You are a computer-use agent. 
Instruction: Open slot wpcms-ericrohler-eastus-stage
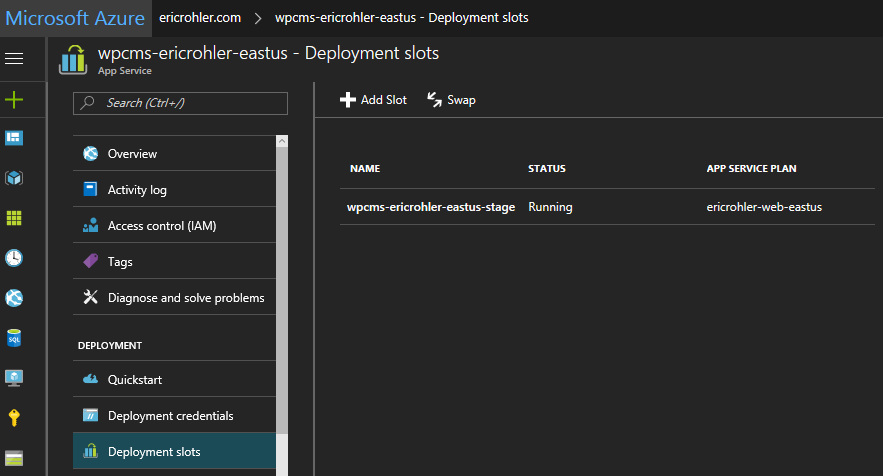(x=431, y=207)
